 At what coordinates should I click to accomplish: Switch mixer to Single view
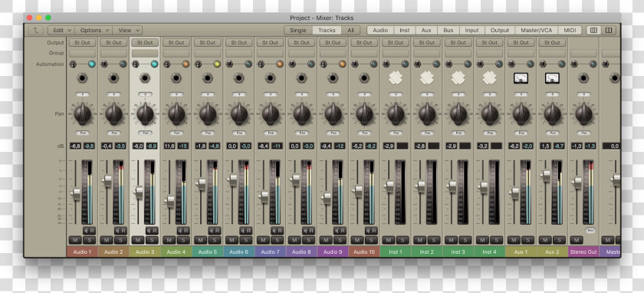tap(297, 30)
